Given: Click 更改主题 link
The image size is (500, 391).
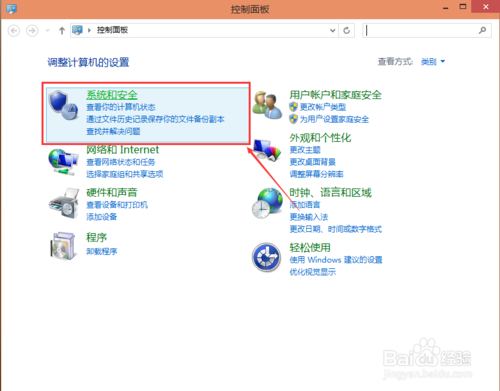Looking at the screenshot, I should [305, 150].
